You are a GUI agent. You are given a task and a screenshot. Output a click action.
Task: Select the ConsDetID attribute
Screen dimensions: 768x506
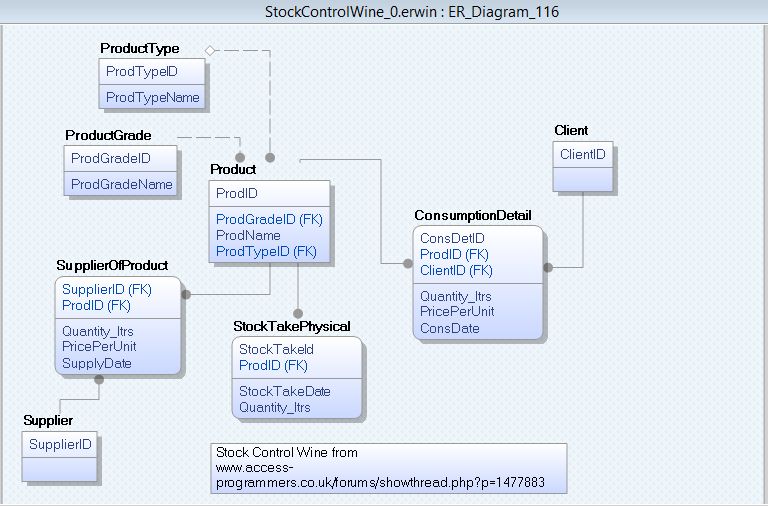pyautogui.click(x=453, y=238)
